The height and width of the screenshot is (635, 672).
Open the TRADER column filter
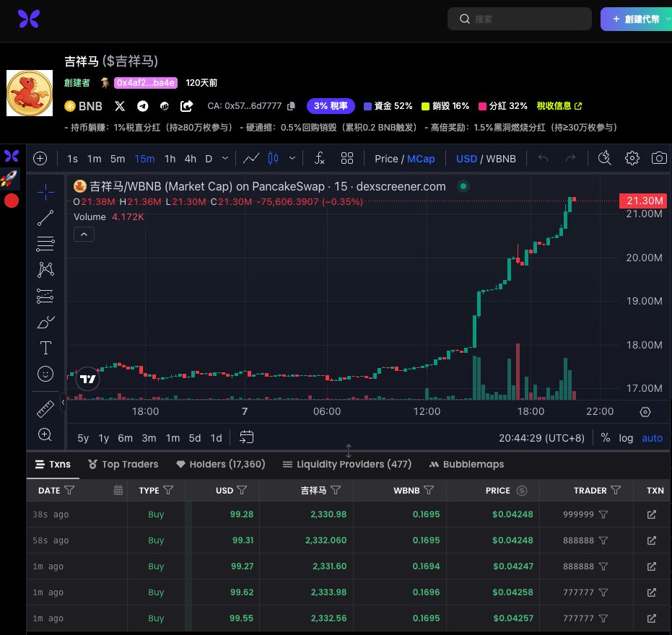pos(616,490)
